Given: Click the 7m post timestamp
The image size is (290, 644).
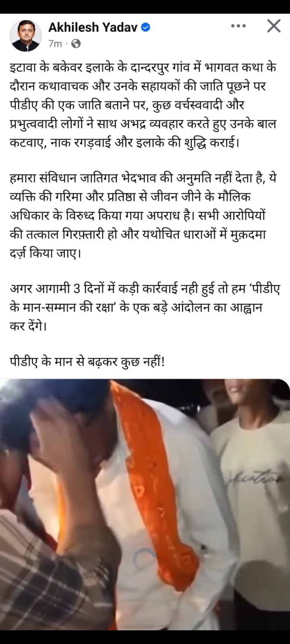Looking at the screenshot, I should (55, 43).
